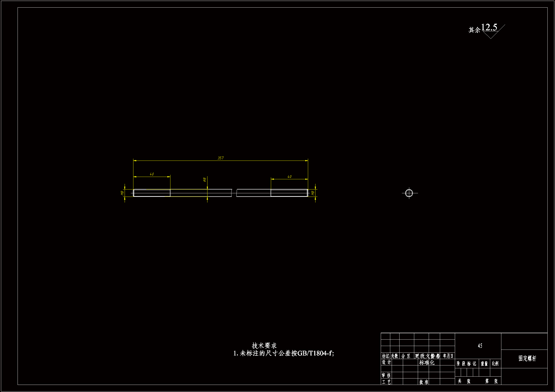
Task: Click the left-side 40 thread length dimension
Action: click(152, 174)
